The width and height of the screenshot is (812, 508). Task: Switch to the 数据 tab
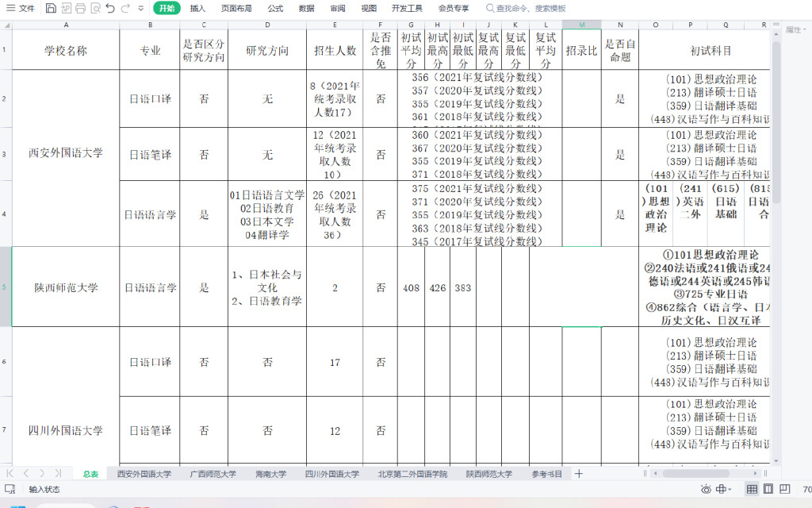307,8
